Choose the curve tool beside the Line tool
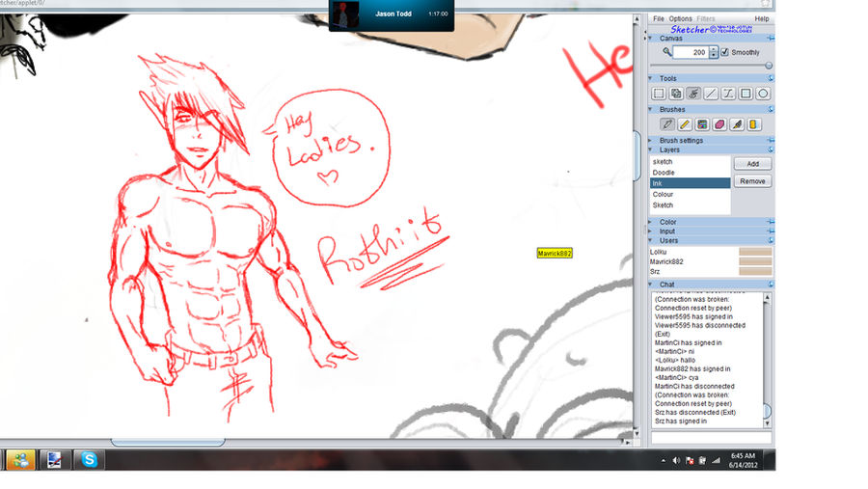The height and width of the screenshot is (489, 868). click(x=728, y=94)
